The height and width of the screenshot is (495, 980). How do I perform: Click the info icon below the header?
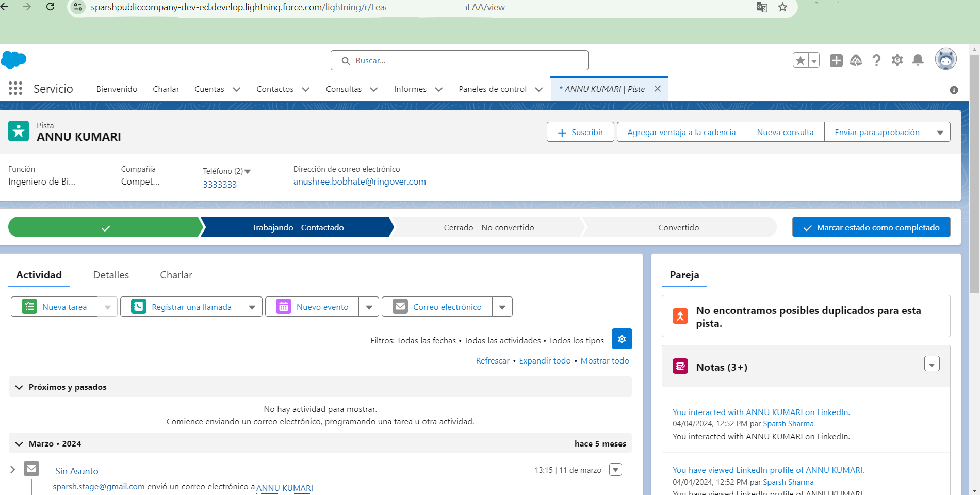tap(954, 90)
